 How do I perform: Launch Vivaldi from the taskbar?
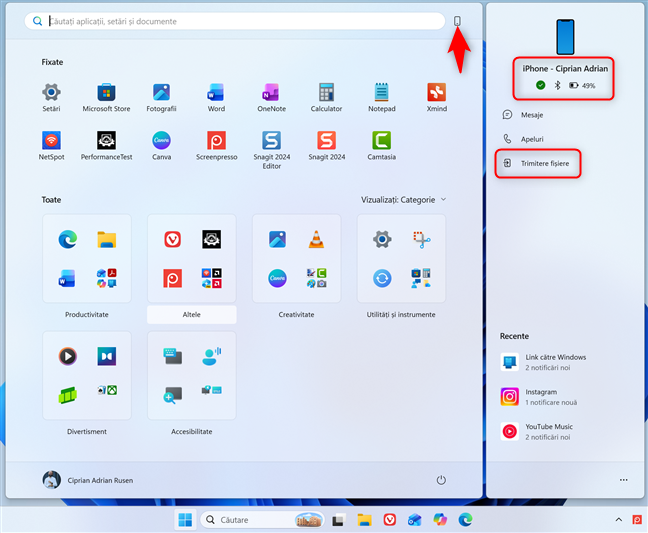[390, 520]
